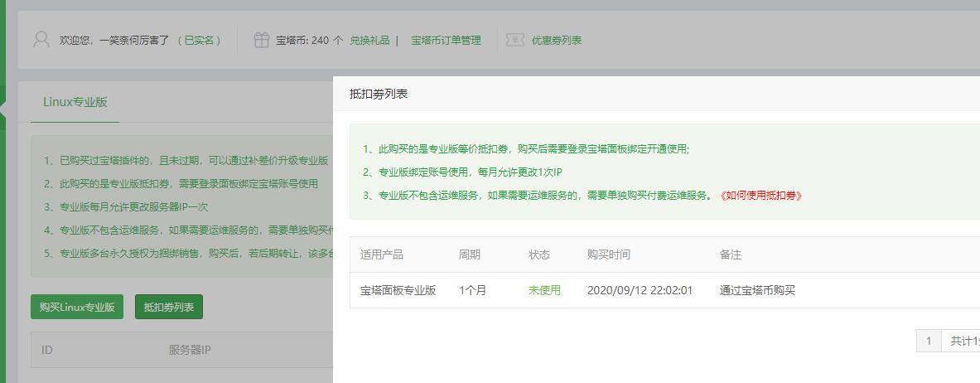Click the coupon ticket icon
980x383 pixels.
point(515,40)
